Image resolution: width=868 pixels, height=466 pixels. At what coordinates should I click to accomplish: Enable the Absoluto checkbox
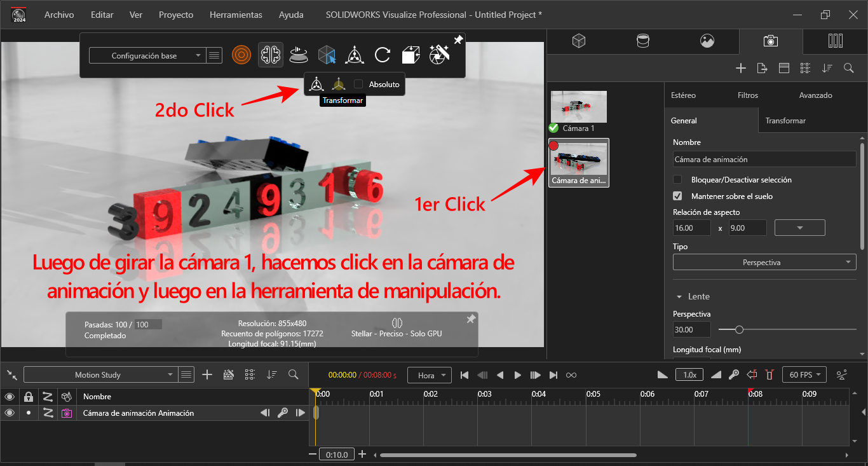click(x=358, y=84)
